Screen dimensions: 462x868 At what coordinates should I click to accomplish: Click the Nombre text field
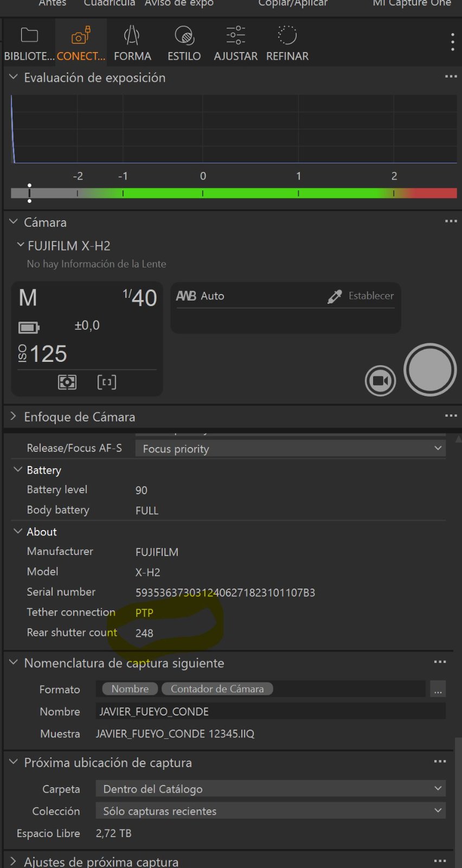click(x=270, y=711)
